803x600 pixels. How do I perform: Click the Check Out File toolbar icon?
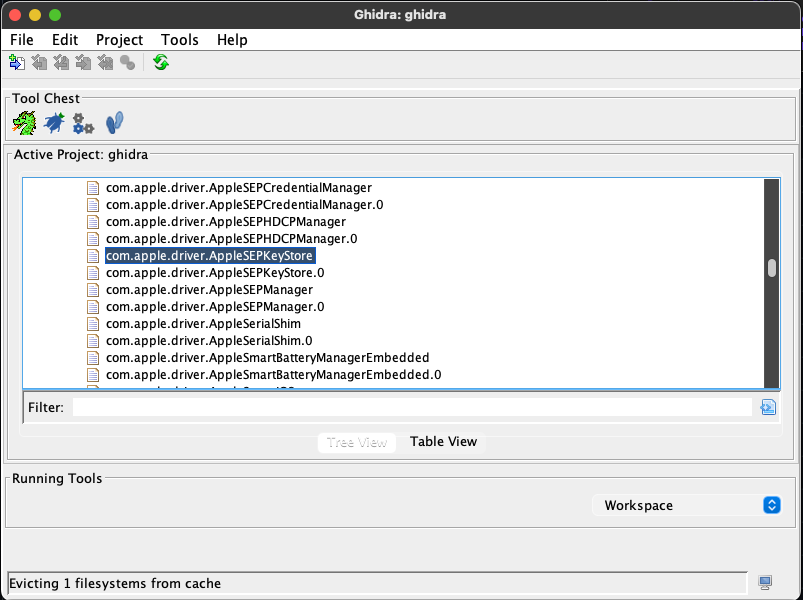(39, 63)
